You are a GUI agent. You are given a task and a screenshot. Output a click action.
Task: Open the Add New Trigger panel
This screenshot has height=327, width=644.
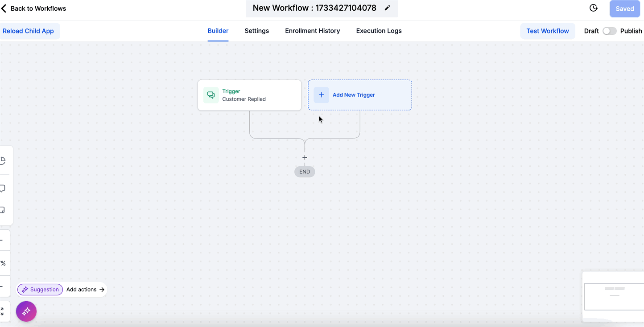click(359, 95)
